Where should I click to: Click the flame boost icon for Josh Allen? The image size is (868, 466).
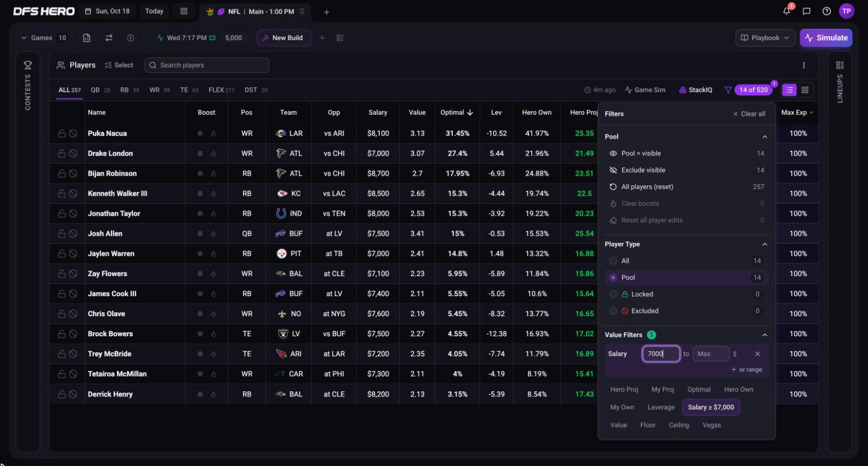pos(213,234)
